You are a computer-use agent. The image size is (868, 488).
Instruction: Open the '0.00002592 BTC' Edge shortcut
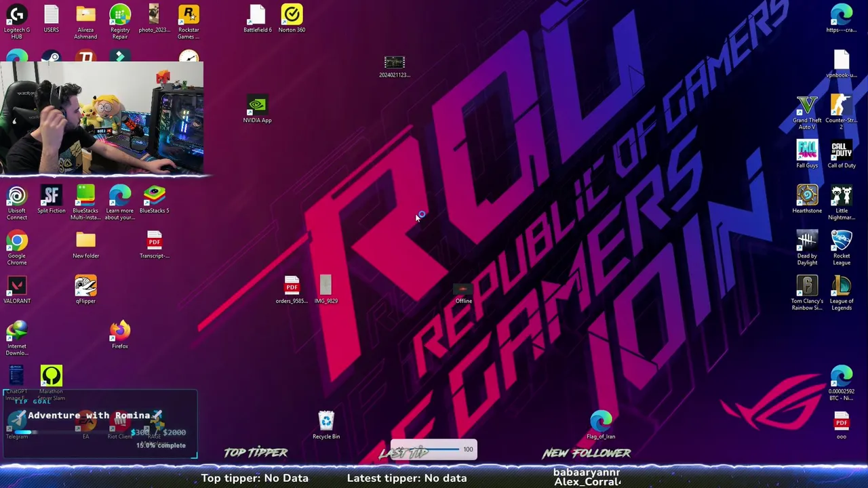(841, 384)
